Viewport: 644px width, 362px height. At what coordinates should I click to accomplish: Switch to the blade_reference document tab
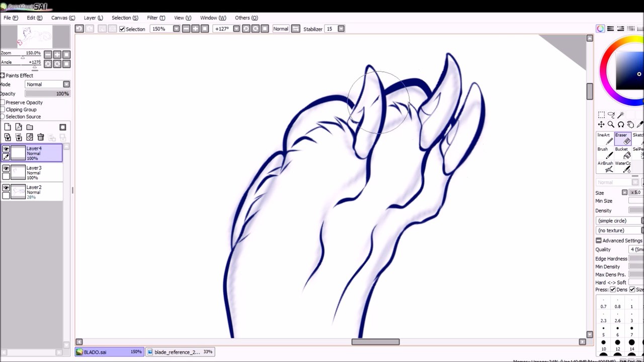(x=180, y=352)
